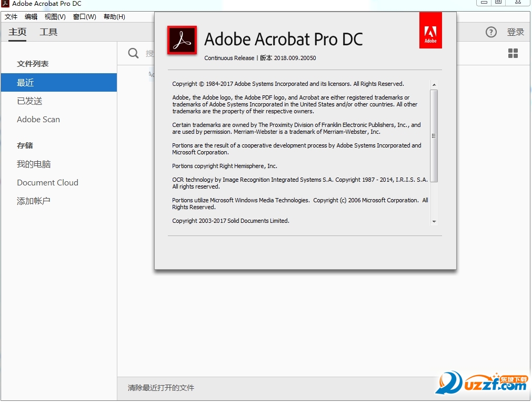Click the down arrow of the dialog scrollbar
The image size is (532, 403).
[x=434, y=222]
